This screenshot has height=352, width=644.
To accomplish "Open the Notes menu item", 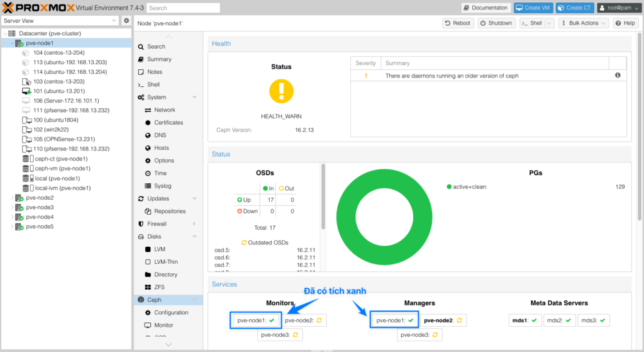I will [168, 72].
